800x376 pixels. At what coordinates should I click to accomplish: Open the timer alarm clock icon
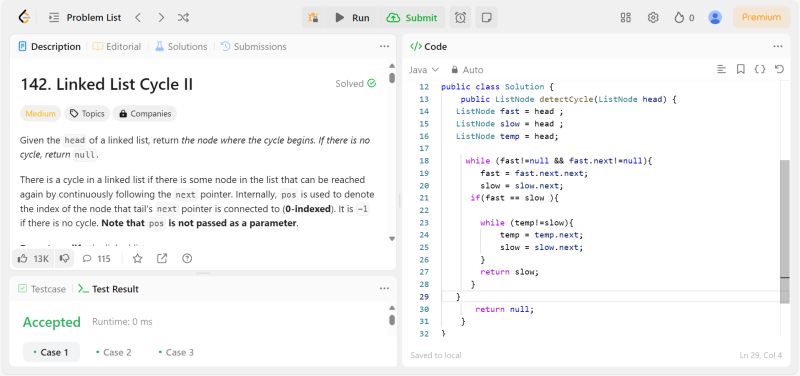point(460,17)
